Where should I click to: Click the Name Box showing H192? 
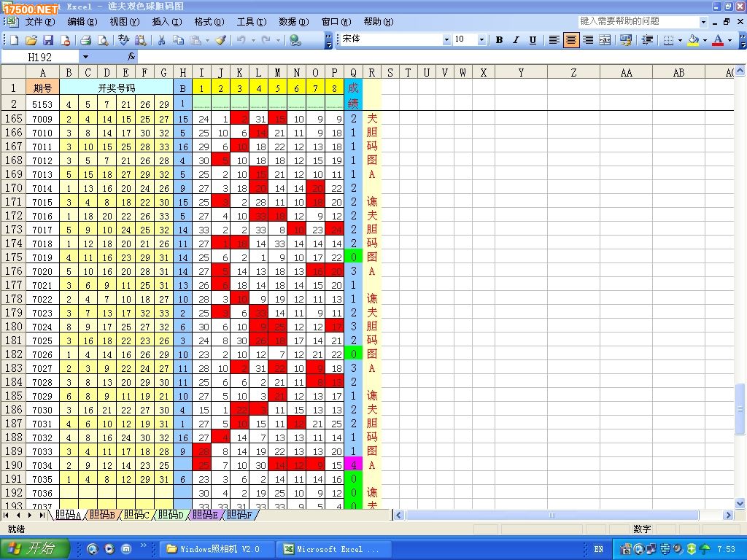(x=40, y=57)
